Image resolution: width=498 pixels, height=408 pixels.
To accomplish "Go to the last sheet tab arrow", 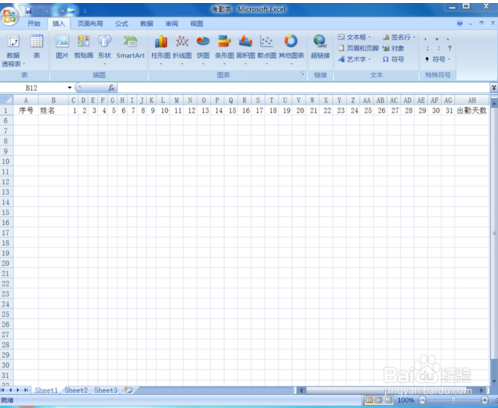I will tap(26, 390).
